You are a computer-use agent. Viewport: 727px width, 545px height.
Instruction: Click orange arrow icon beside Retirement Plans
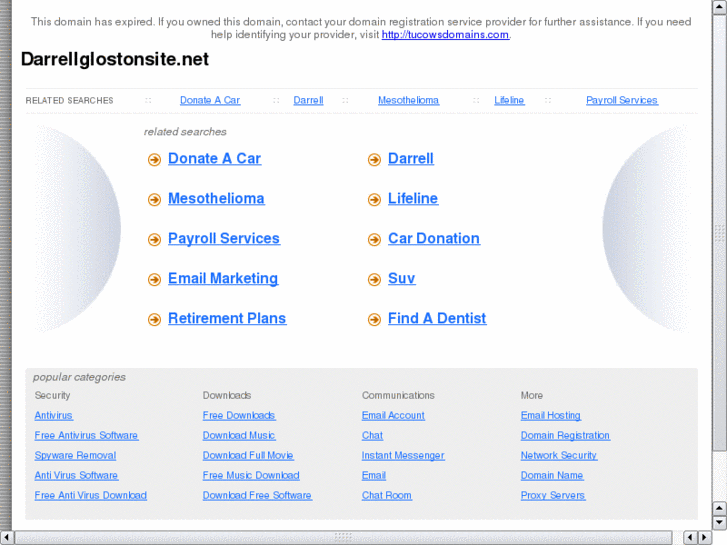pos(154,320)
